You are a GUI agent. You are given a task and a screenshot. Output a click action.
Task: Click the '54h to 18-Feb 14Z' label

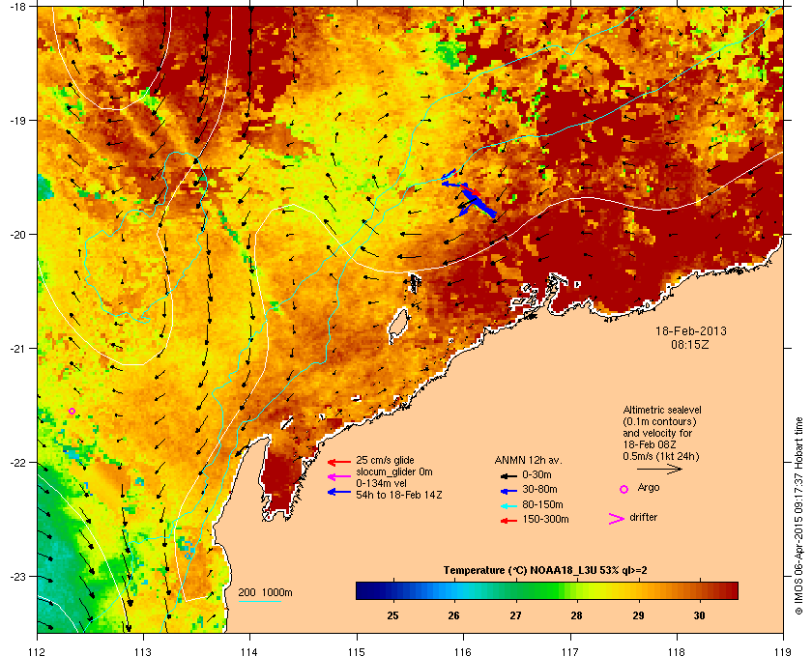[x=398, y=495]
